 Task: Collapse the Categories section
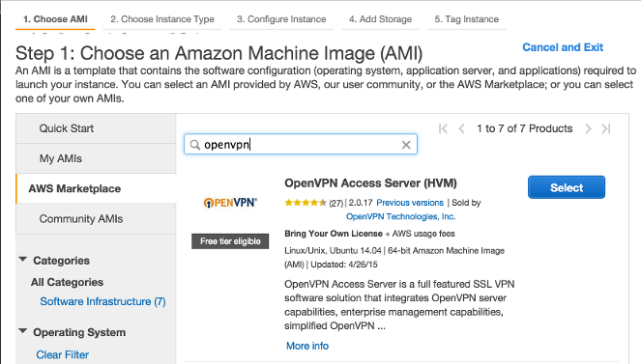[23, 260]
